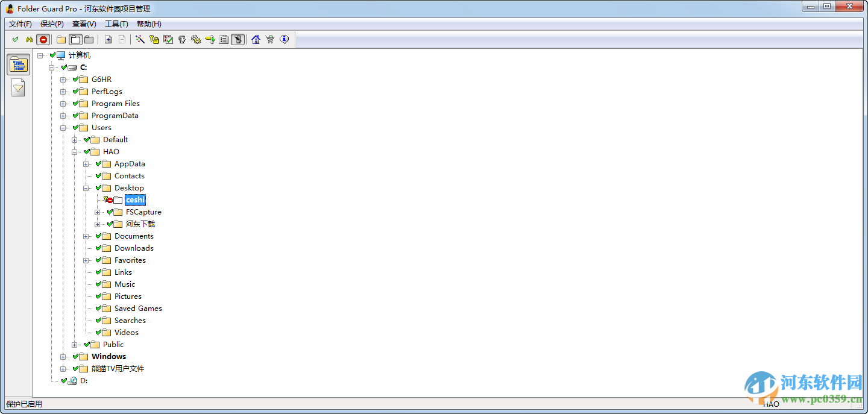The image size is (868, 414).
Task: Open the magic wand wizard tool
Action: tap(140, 40)
